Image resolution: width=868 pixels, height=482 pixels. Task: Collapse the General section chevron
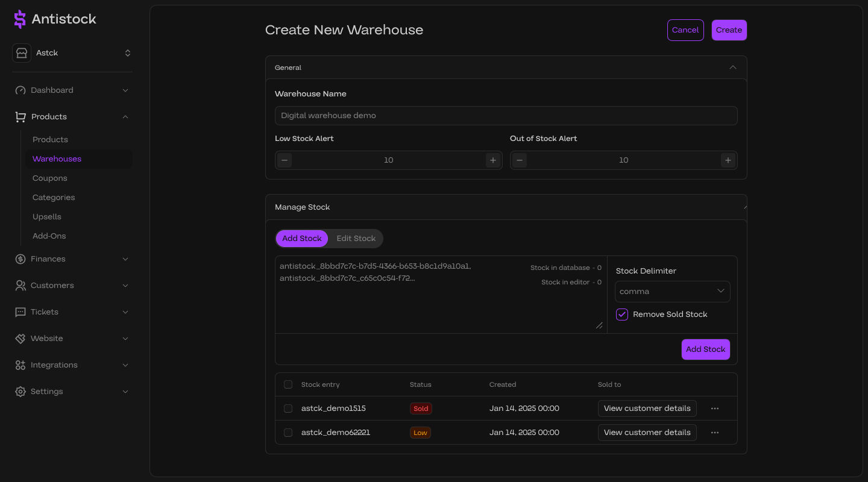click(733, 67)
